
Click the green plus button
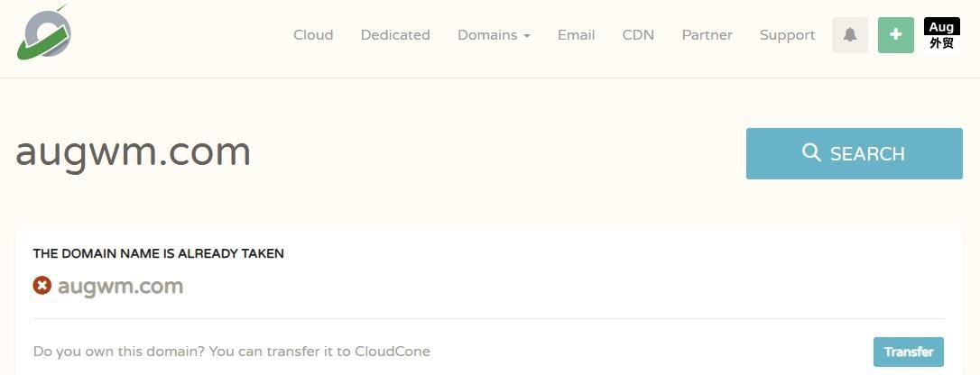895,35
